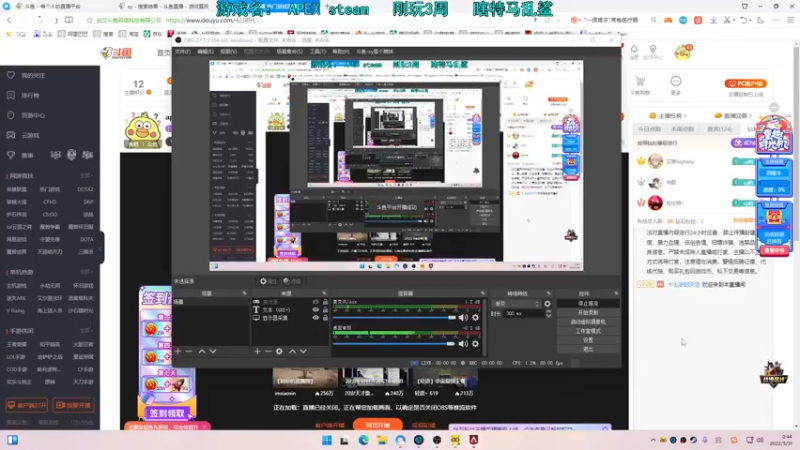Move scene up in scenes list

pyautogui.click(x=202, y=352)
